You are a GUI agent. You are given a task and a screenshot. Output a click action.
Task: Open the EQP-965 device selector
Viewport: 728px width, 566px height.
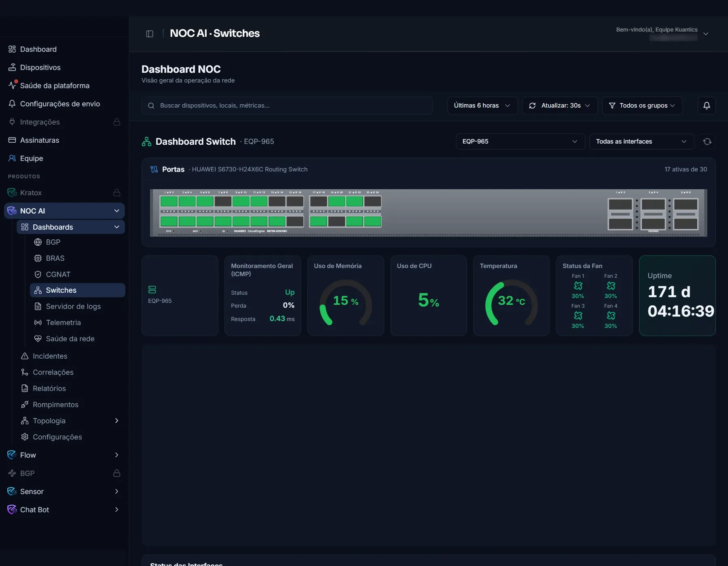(520, 141)
